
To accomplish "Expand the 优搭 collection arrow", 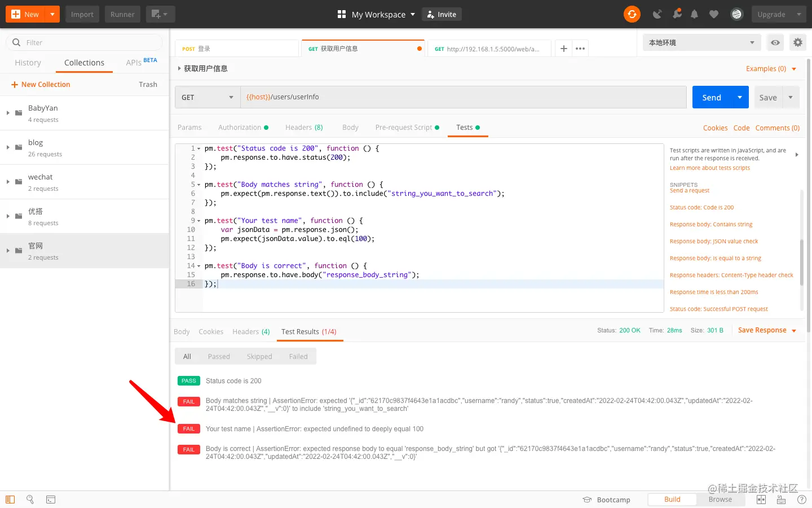I will click(8, 216).
